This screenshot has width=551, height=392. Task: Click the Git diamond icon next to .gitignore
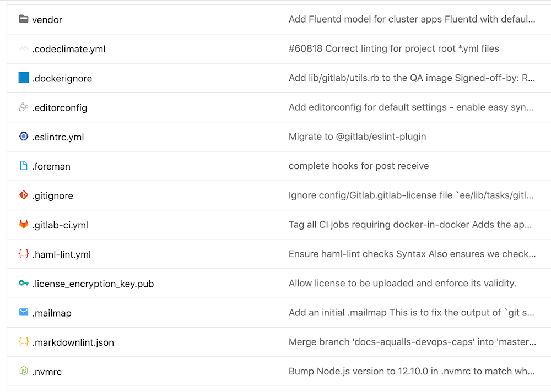[x=23, y=195]
